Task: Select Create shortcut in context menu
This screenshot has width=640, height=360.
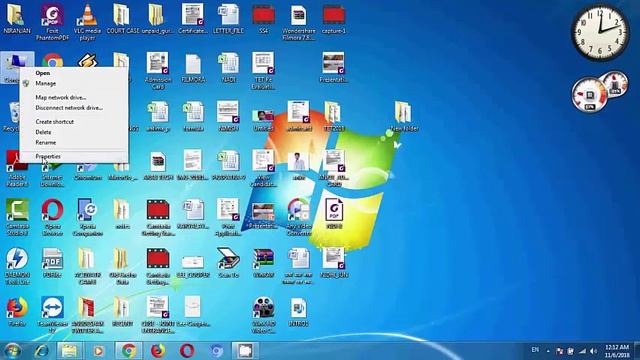Action: [54, 122]
